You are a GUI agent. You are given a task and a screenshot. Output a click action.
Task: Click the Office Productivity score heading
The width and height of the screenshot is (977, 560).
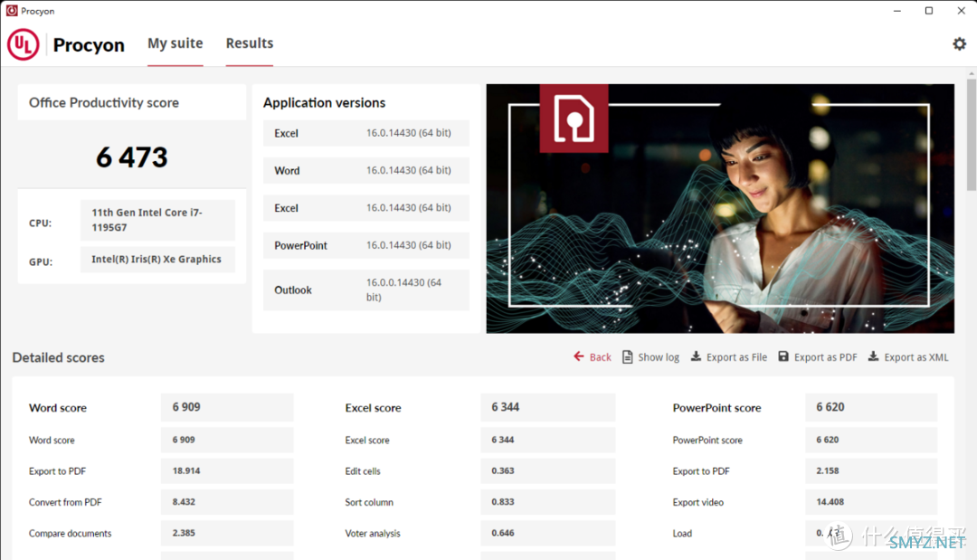(104, 103)
